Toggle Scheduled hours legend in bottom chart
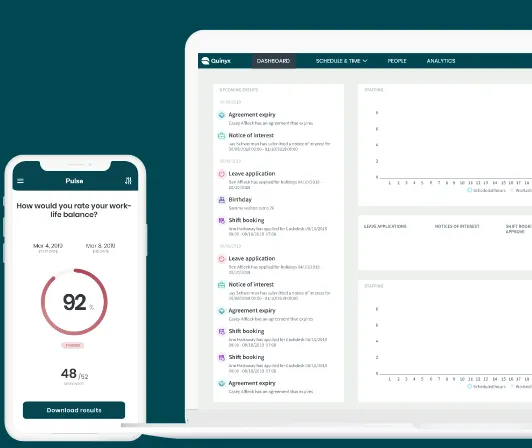Viewport: 532px width, 448px height. point(487,387)
